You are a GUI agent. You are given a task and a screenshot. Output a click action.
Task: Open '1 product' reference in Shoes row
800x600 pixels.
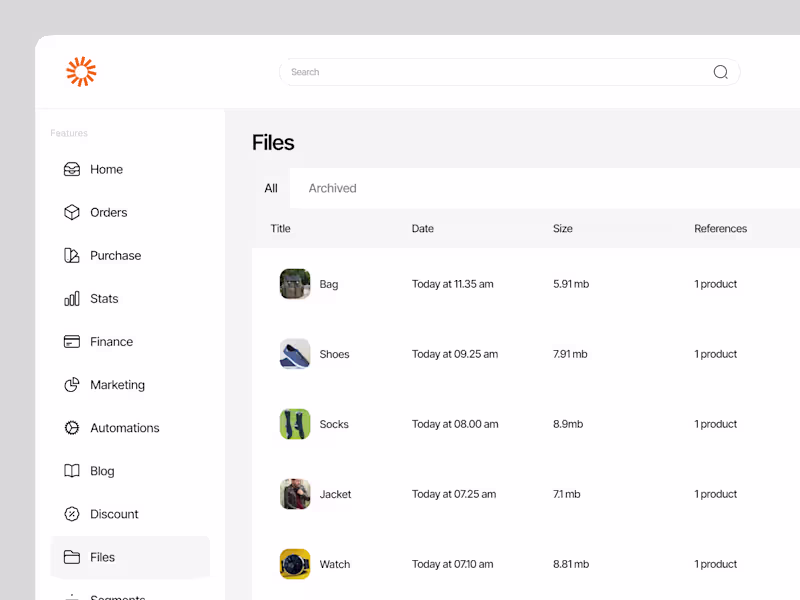click(x=716, y=354)
